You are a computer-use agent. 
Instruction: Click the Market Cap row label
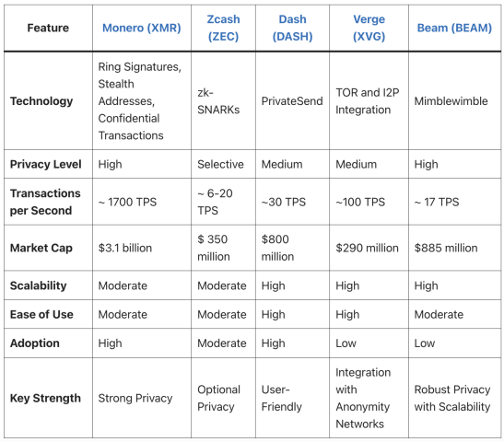[x=41, y=248]
